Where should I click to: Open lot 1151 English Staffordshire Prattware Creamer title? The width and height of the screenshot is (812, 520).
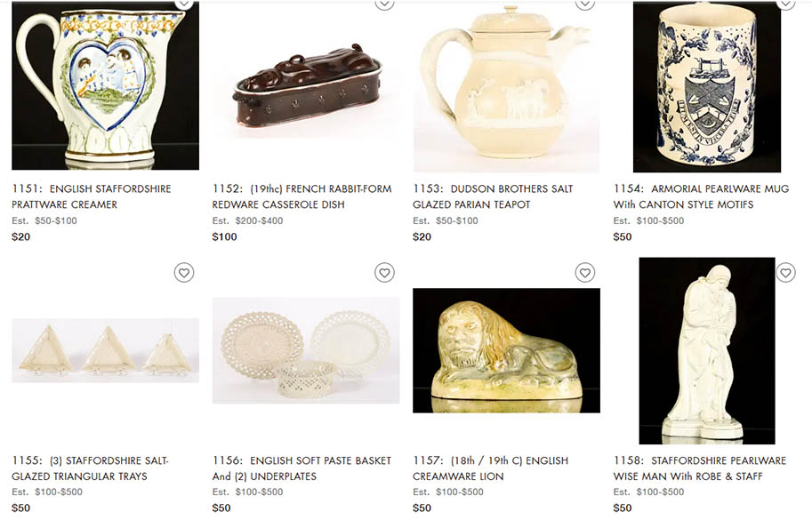(92, 196)
